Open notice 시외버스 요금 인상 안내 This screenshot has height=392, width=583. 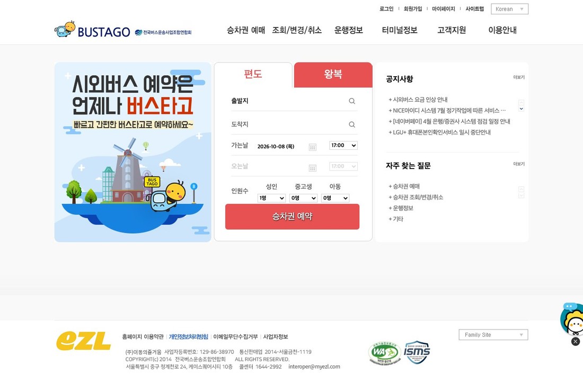[x=418, y=100]
